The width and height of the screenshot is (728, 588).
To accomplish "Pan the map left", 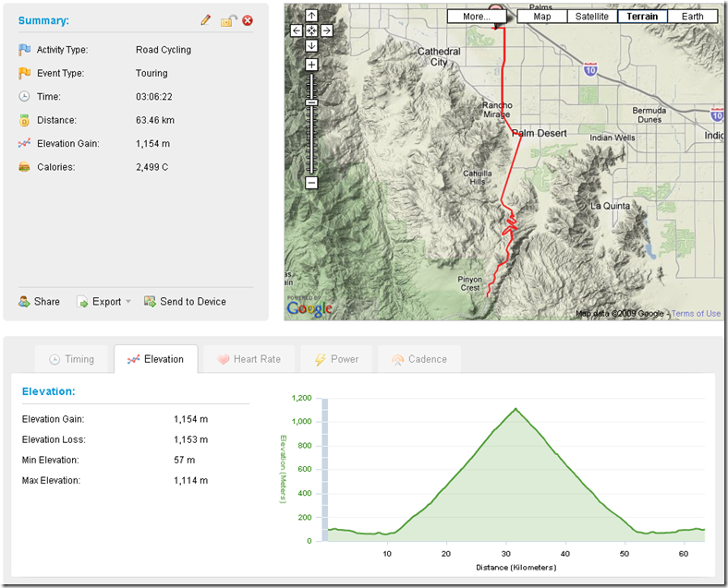I will click(297, 31).
